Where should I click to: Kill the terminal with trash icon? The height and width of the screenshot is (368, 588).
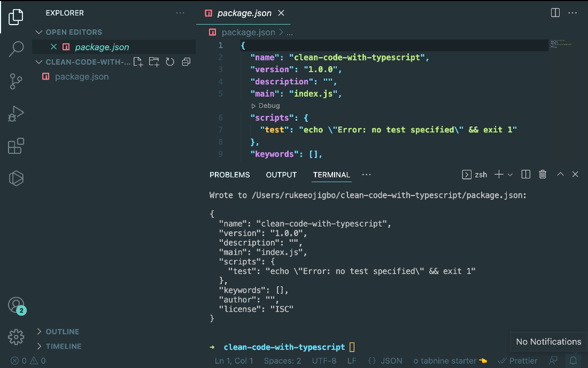[x=542, y=174]
